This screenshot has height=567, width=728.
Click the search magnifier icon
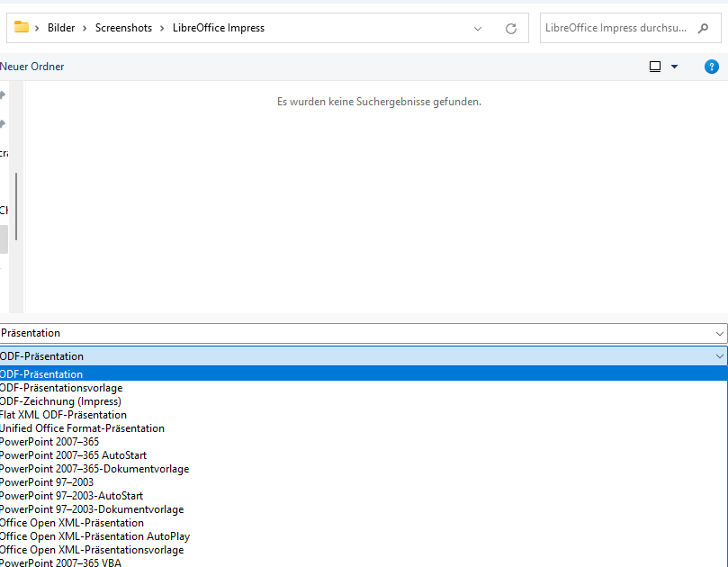click(x=703, y=28)
